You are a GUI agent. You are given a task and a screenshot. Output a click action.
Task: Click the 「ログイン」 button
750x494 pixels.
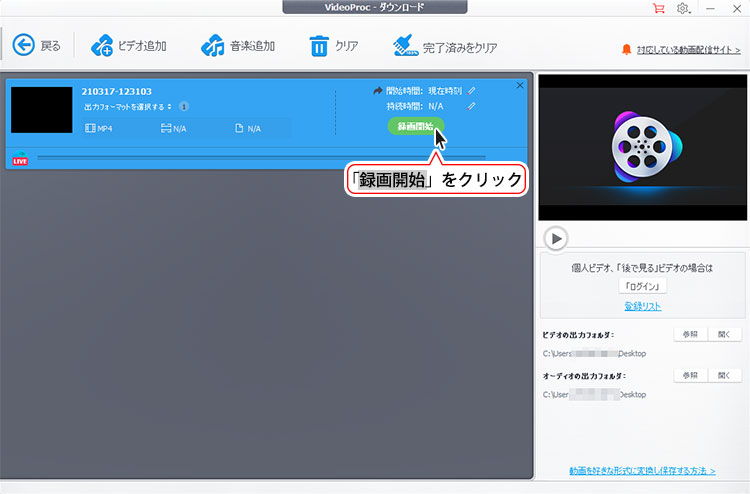642,286
